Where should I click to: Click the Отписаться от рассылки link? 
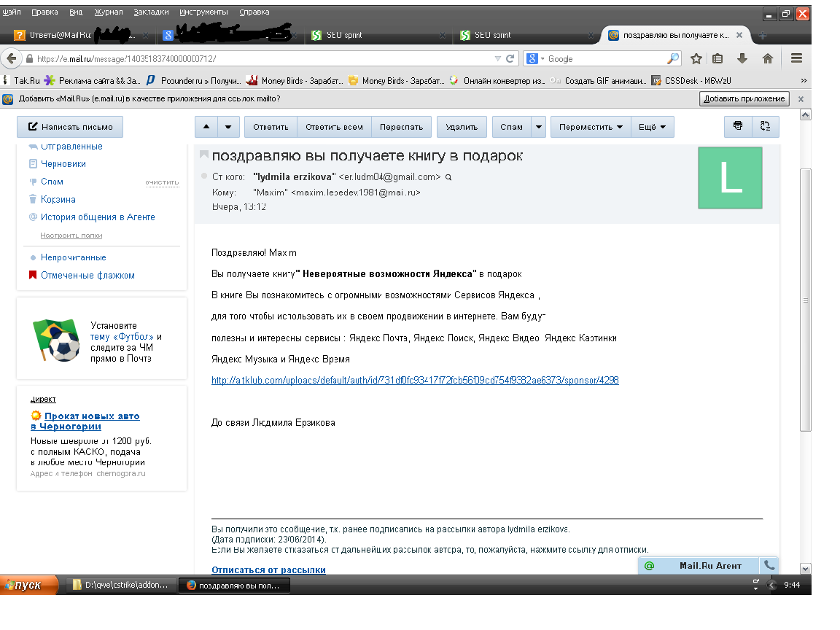tap(268, 569)
